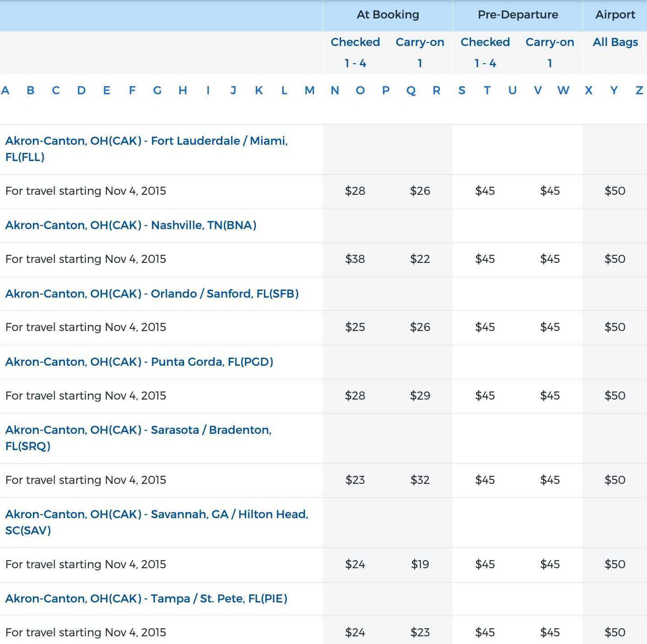Viewport: 647px width, 644px height.
Task: Select letter F in the alphabet navigation
Action: (132, 91)
